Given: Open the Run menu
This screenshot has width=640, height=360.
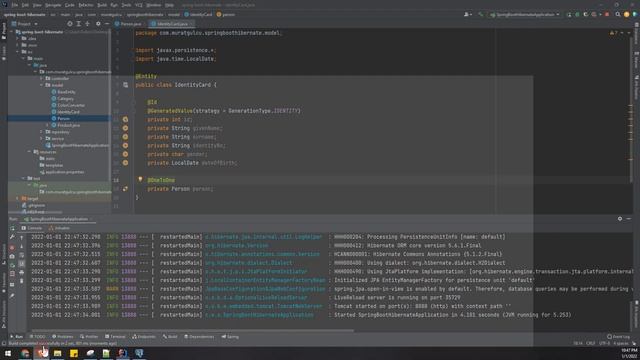Looking at the screenshot, I should point(114,5).
